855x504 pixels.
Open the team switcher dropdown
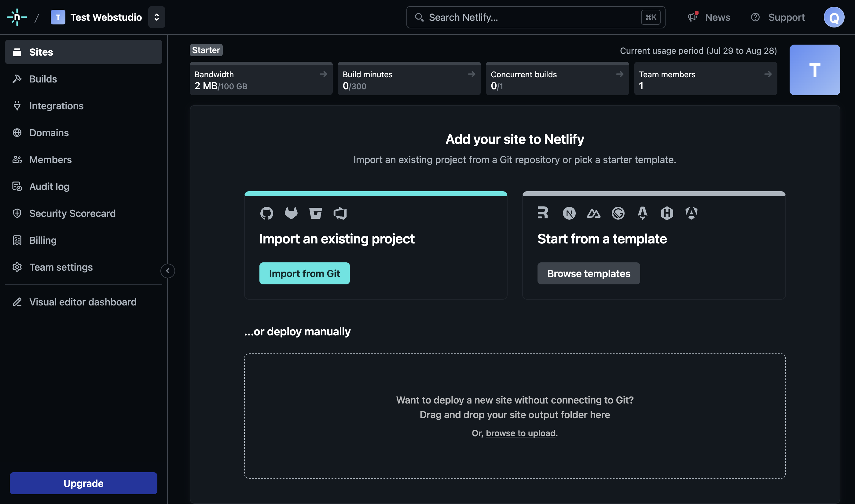pos(156,17)
